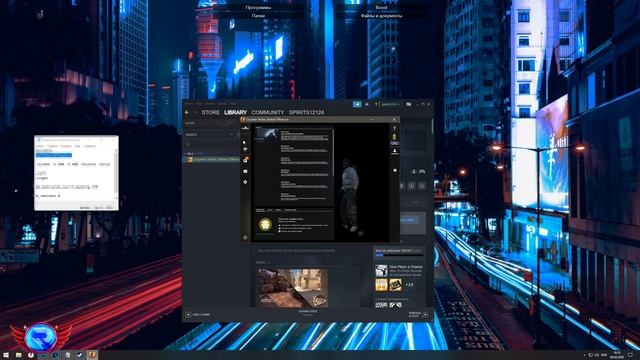Open the CS:GO screenshot in the activity feed
Screen dimensions: 640x360
coord(292,288)
